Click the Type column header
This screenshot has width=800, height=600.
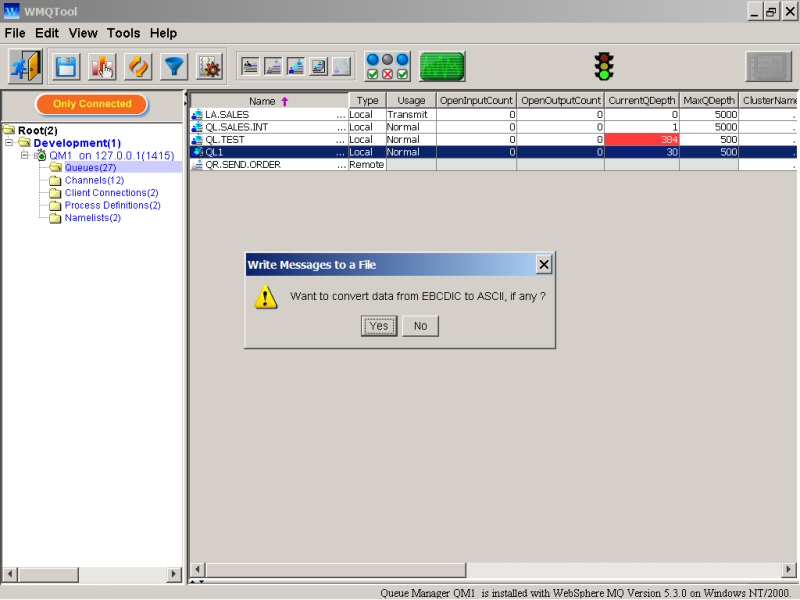tap(367, 101)
